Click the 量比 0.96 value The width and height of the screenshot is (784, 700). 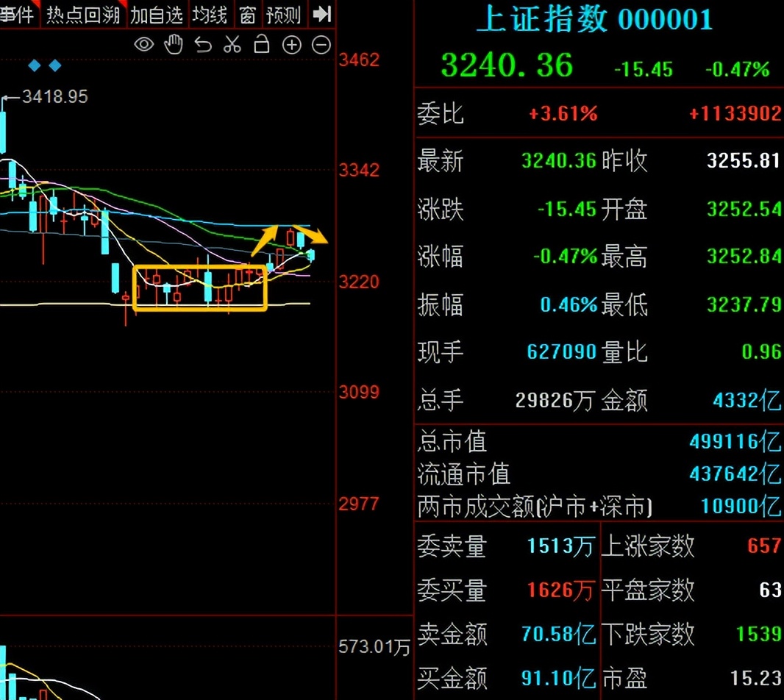tap(761, 351)
